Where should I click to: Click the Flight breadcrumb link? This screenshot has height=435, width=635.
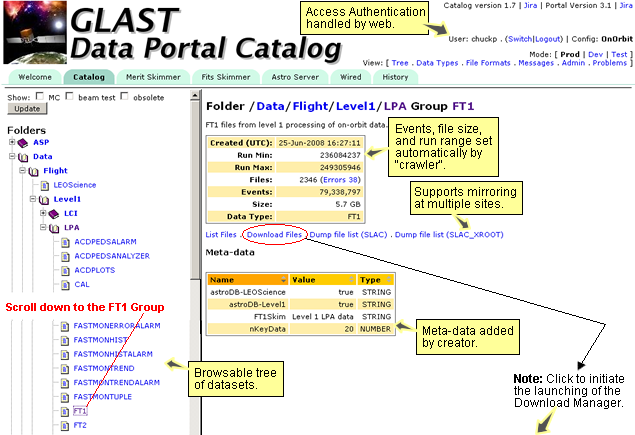[x=310, y=107]
